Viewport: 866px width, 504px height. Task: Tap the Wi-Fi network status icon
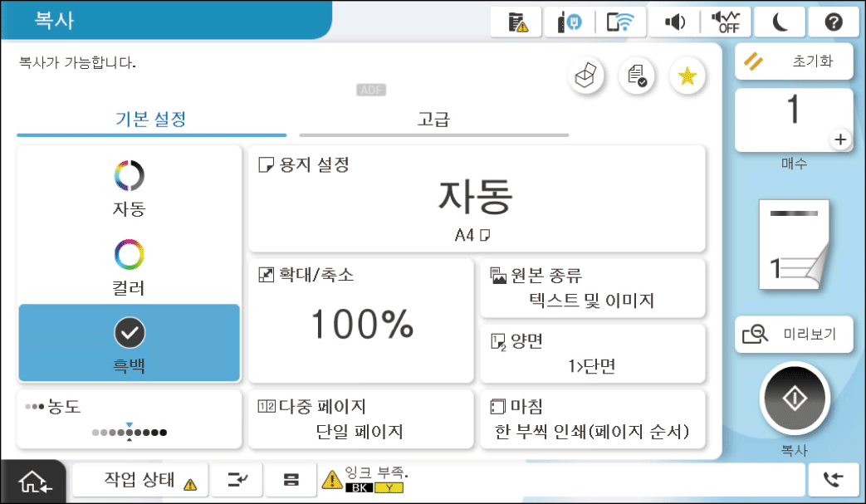[x=621, y=22]
